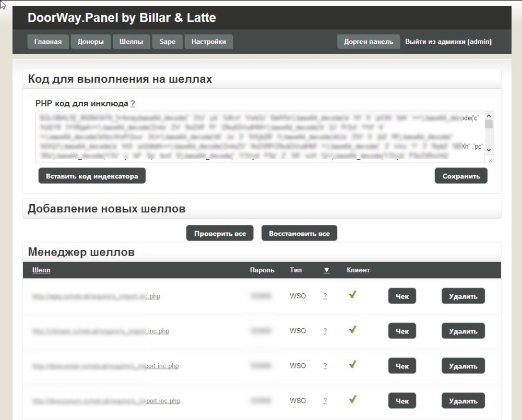Click the help question mark beside PHP код для инклюда
The height and width of the screenshot is (420, 522).
pos(133,104)
